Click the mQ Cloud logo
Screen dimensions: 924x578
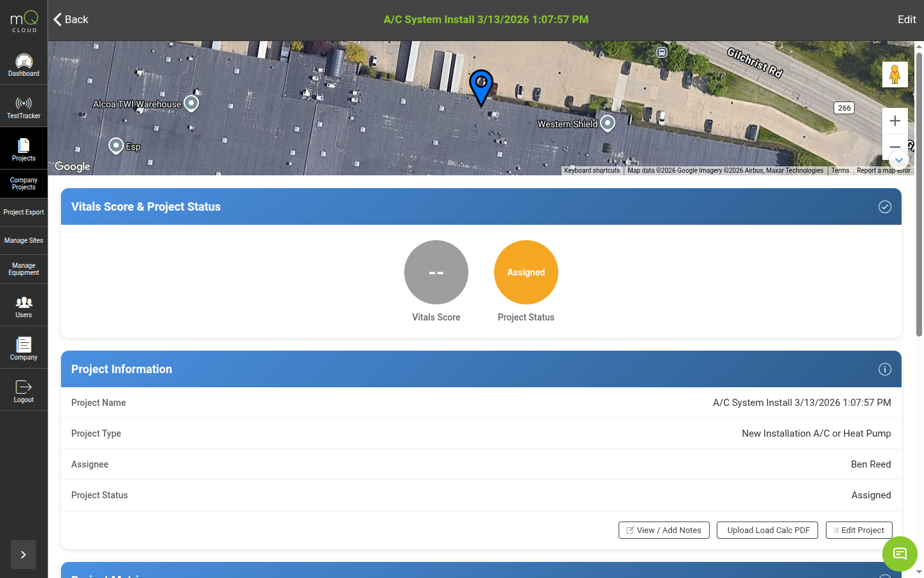coord(23,21)
